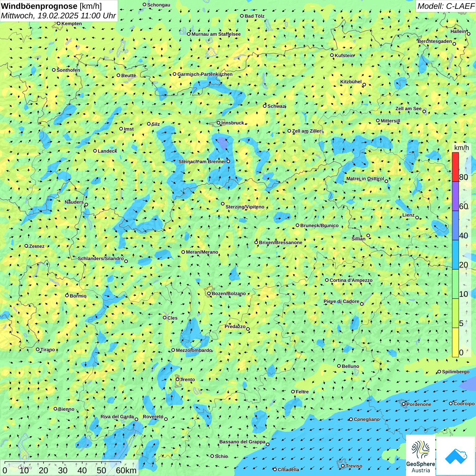Click the 'Imst' label

pos(129,129)
